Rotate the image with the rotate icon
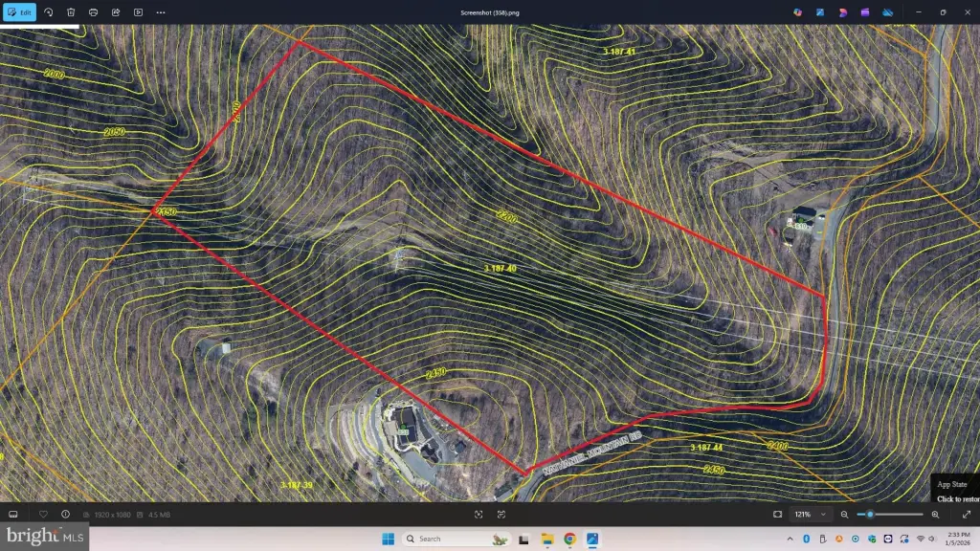Screen dimensions: 980x551 click(x=49, y=12)
